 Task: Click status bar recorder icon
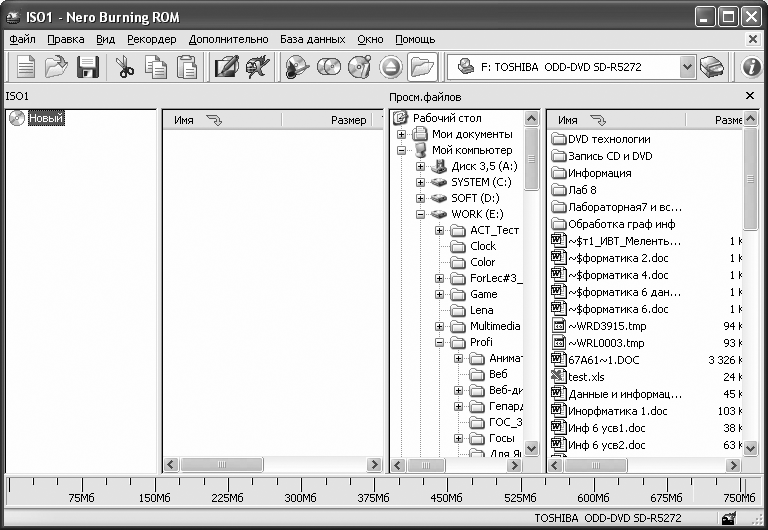[728, 518]
